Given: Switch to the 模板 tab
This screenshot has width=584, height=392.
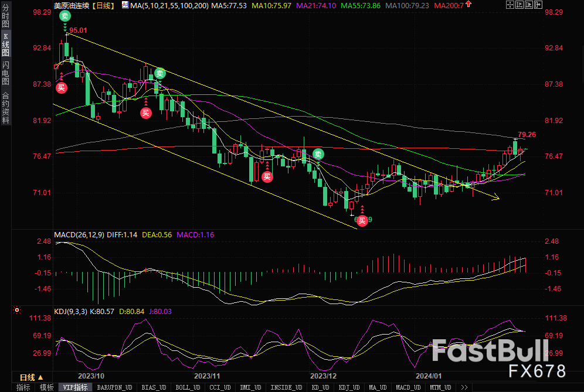Looking at the screenshot, I should [x=46, y=387].
